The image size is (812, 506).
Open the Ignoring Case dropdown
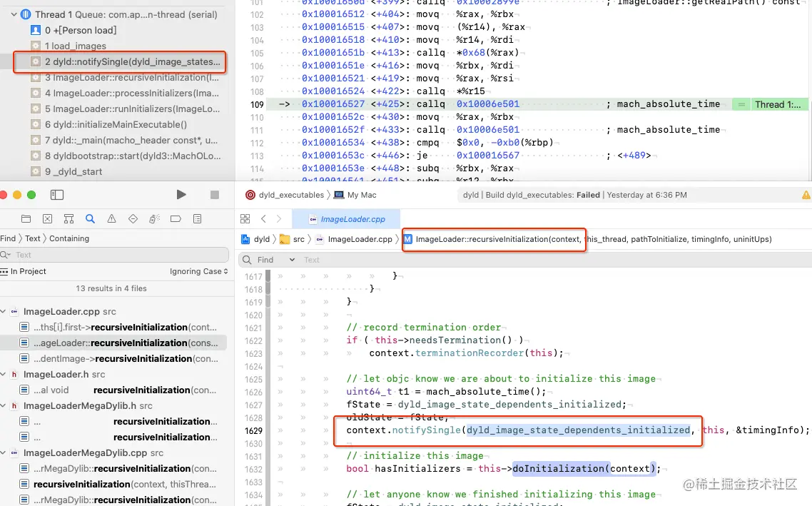point(199,271)
